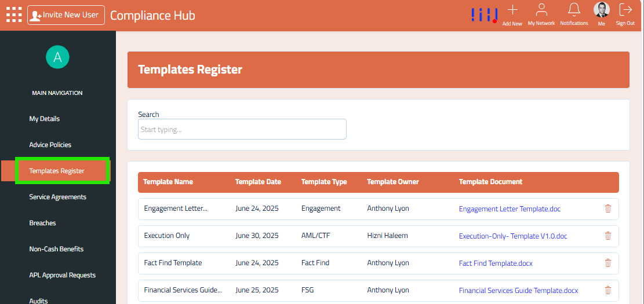Click the Template Document column header
Image resolution: width=644 pixels, height=304 pixels.
(x=490, y=182)
